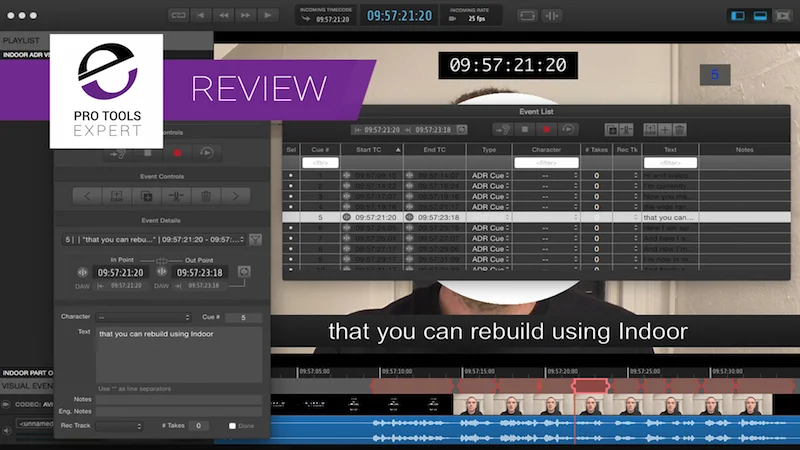Click the stop button in Event List
The image size is (800, 450).
[x=524, y=130]
